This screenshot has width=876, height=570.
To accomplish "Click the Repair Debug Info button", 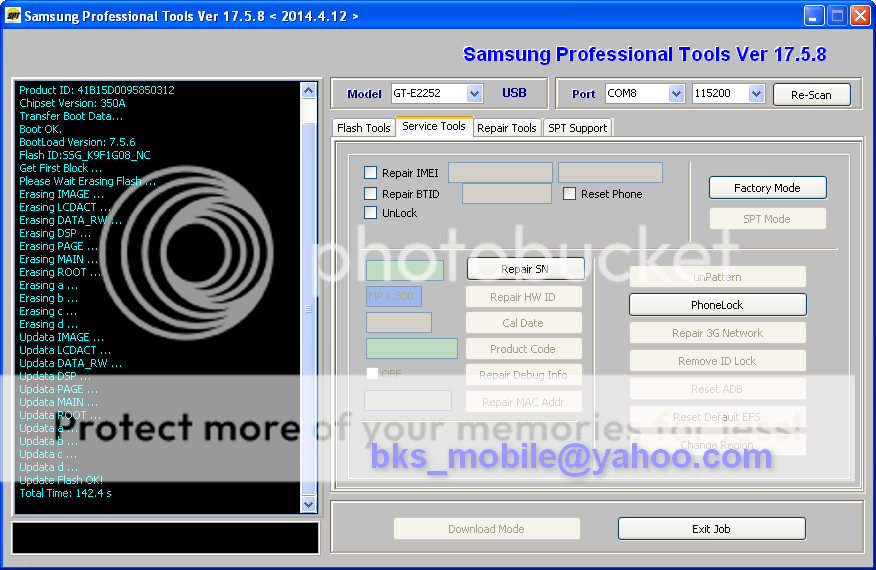I will pyautogui.click(x=523, y=375).
